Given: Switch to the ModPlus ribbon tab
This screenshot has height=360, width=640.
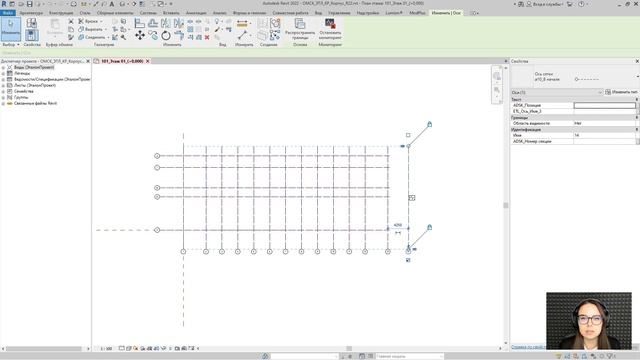Looking at the screenshot, I should pyautogui.click(x=417, y=13).
